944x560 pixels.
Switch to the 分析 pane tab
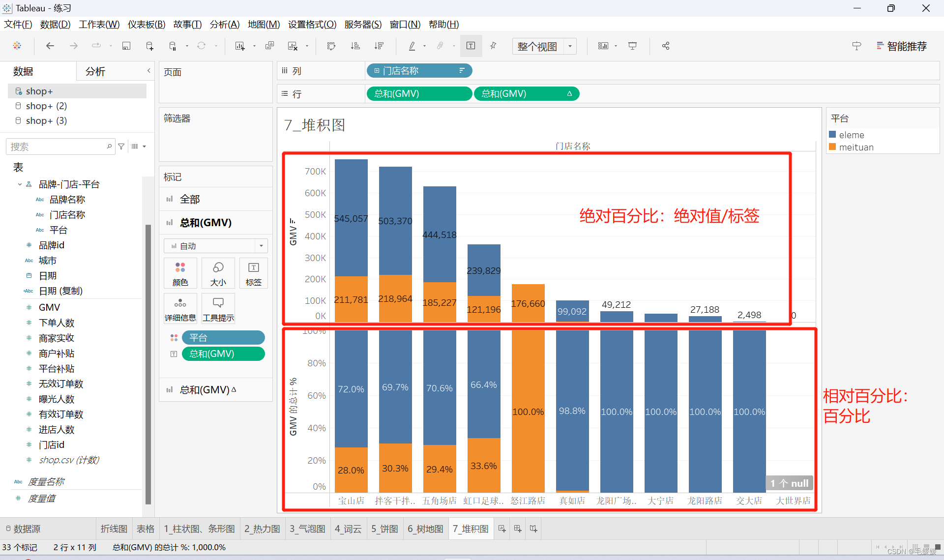click(x=95, y=71)
